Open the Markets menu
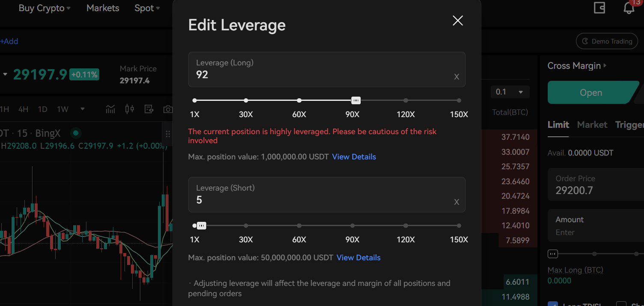 coord(103,8)
